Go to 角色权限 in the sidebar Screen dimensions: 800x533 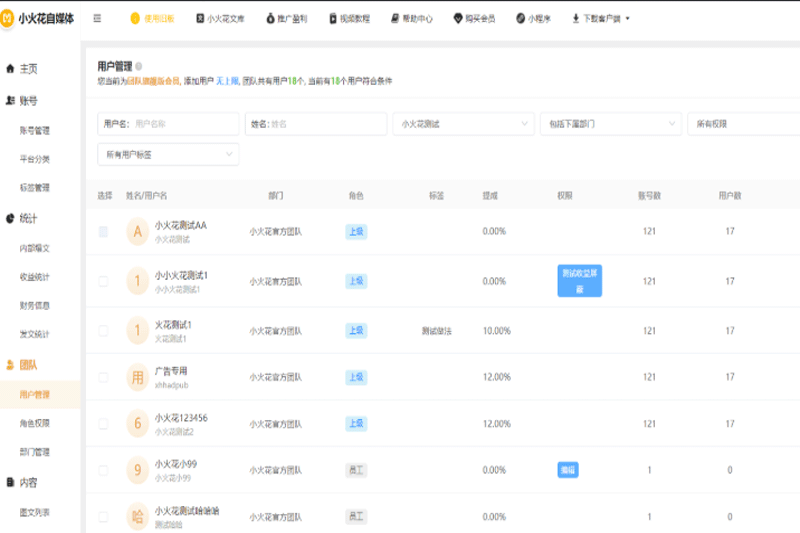(34, 423)
